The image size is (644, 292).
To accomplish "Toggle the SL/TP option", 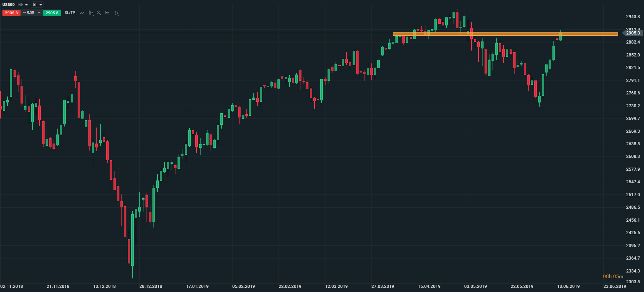I will (x=70, y=13).
